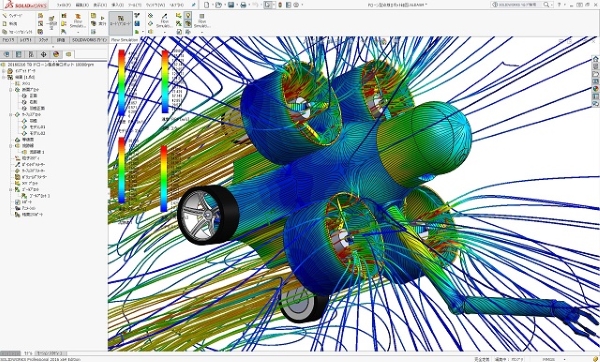Click the Save floppy disk icon

231,5
